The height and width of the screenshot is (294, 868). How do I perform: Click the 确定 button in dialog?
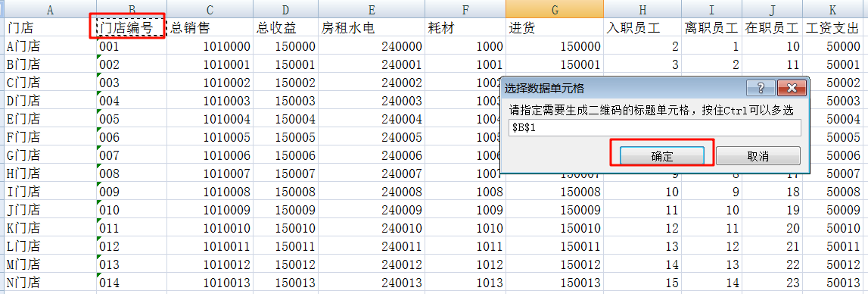coord(662,156)
